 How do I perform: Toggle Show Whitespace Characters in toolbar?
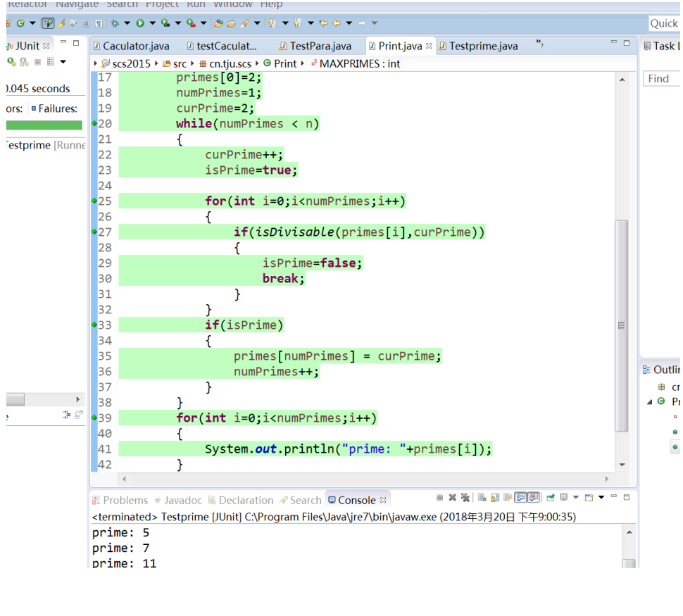(x=99, y=23)
